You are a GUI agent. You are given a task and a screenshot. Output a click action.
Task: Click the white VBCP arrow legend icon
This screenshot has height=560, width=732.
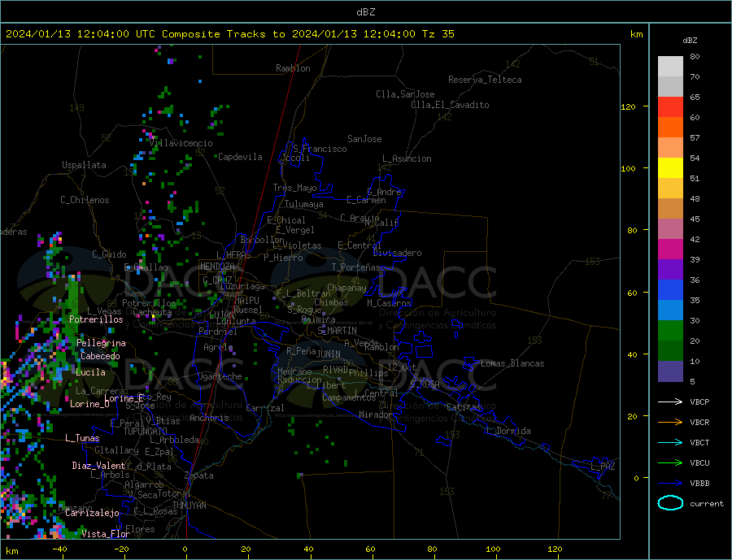click(x=670, y=402)
